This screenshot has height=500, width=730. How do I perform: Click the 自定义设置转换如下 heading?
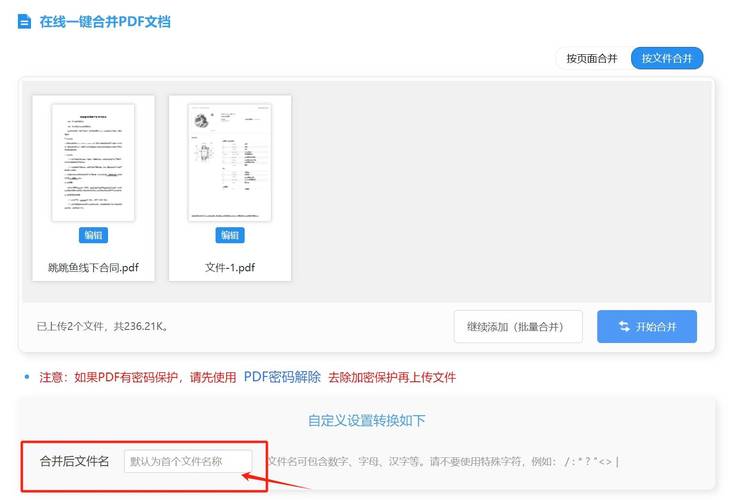366,420
